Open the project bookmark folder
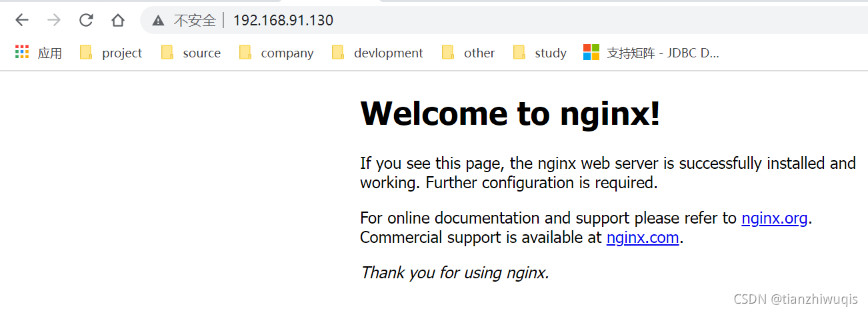This screenshot has height=313, width=868. pyautogui.click(x=111, y=53)
